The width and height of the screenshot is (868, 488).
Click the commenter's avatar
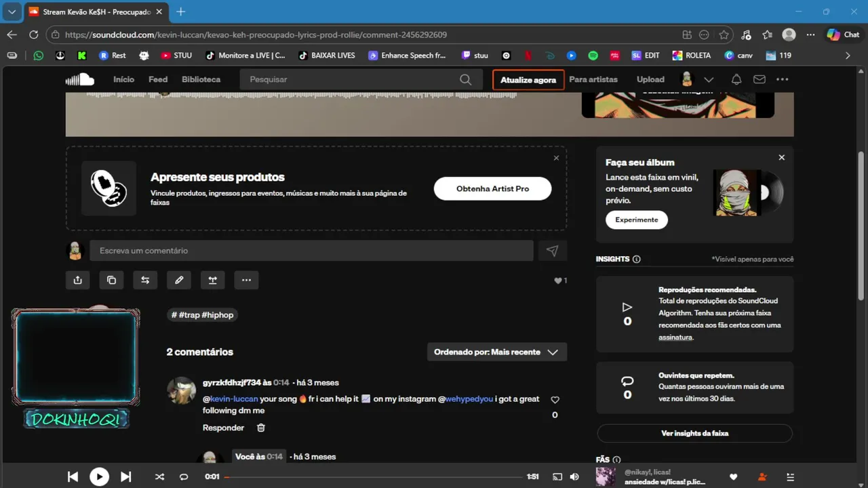[x=181, y=390]
